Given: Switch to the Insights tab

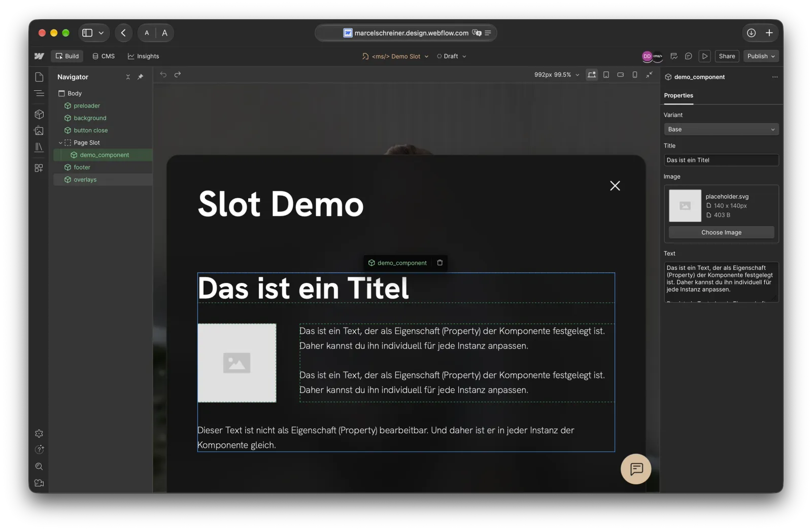Looking at the screenshot, I should tap(143, 56).
